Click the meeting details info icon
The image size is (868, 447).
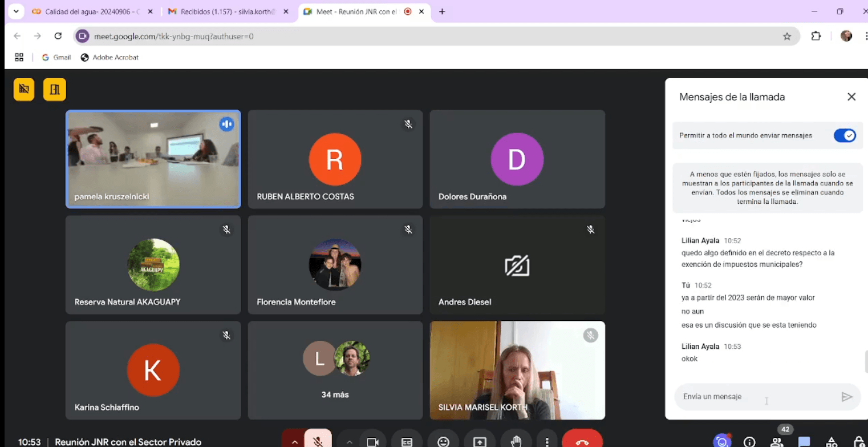click(749, 441)
